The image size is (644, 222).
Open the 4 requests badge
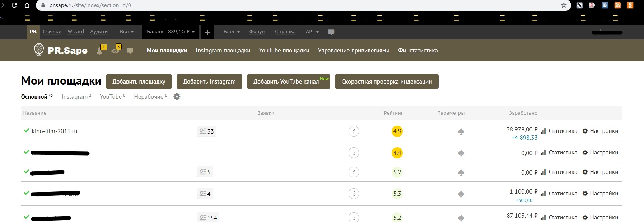click(x=205, y=194)
